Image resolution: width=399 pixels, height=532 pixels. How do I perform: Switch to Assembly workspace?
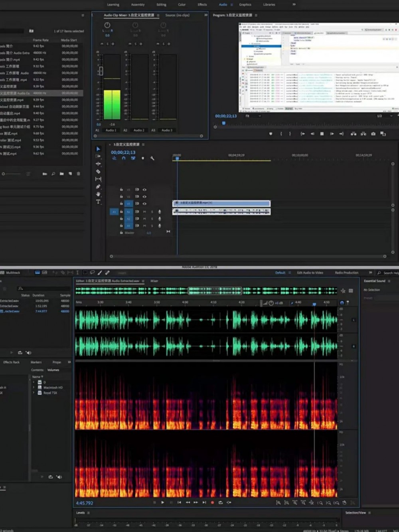(138, 4)
